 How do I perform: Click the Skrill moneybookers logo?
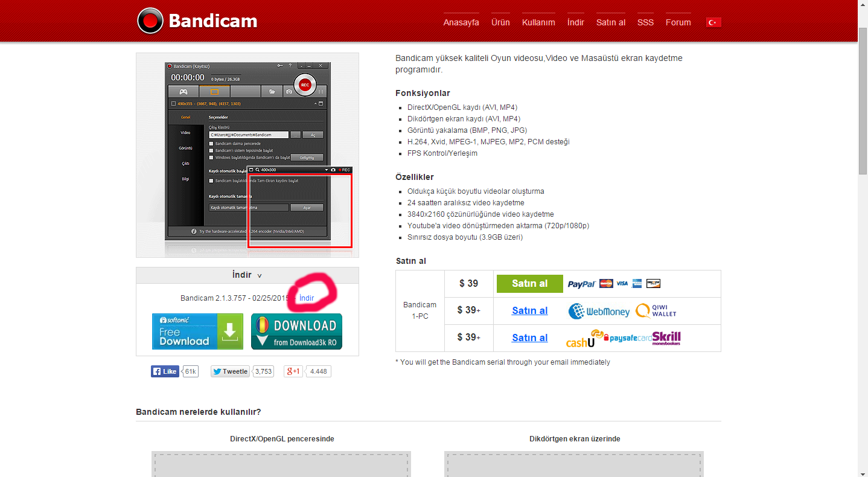coord(666,338)
